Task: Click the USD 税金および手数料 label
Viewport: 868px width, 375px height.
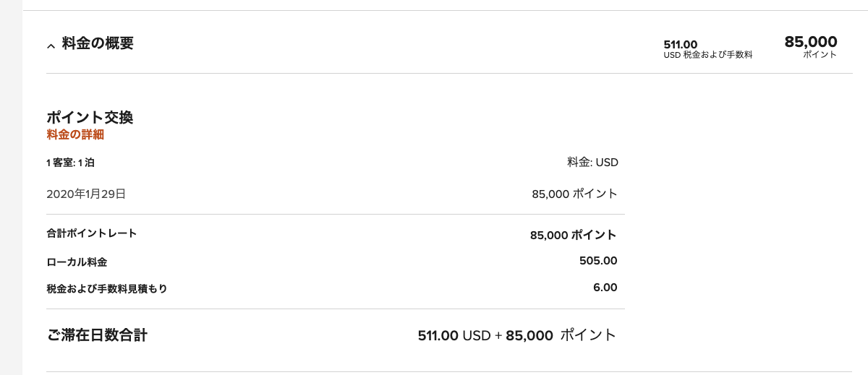Action: click(x=707, y=55)
